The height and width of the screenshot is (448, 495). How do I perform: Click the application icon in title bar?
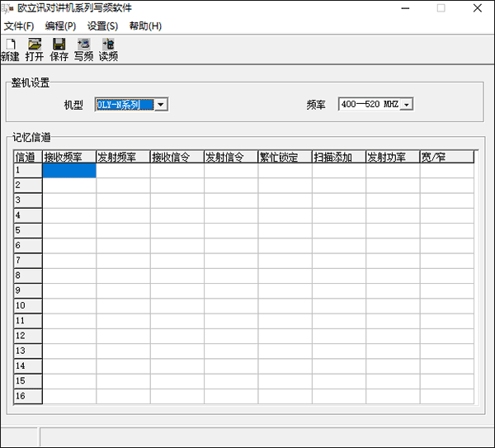coord(7,8)
